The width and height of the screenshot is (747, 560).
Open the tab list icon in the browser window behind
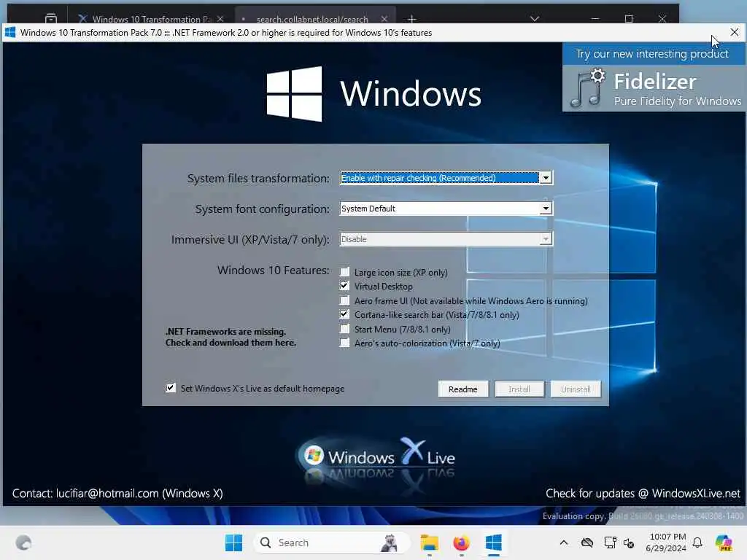51,18
